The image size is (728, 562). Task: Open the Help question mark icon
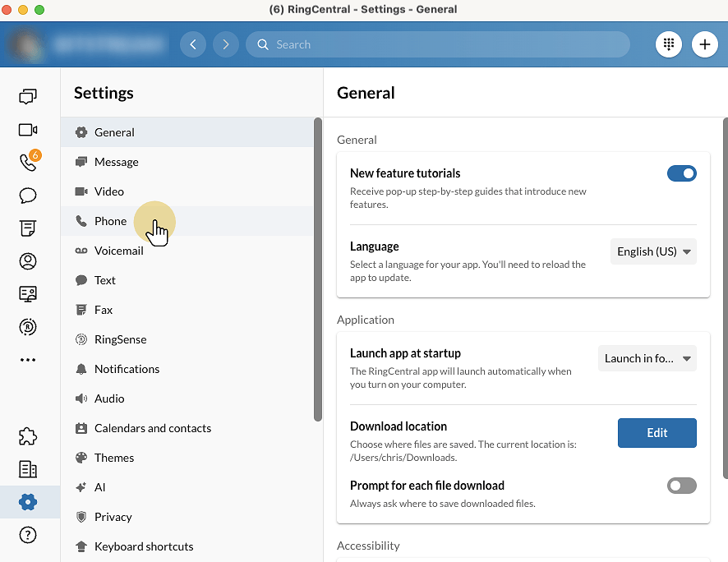pos(28,535)
